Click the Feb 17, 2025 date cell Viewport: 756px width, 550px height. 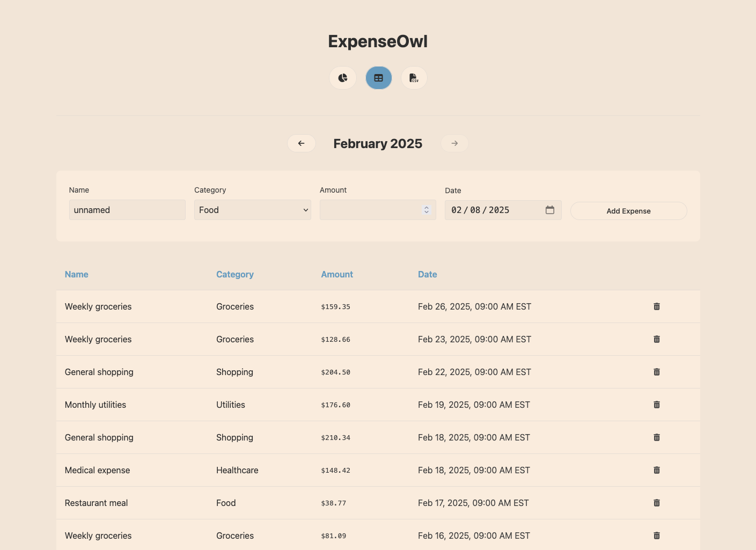pos(474,503)
